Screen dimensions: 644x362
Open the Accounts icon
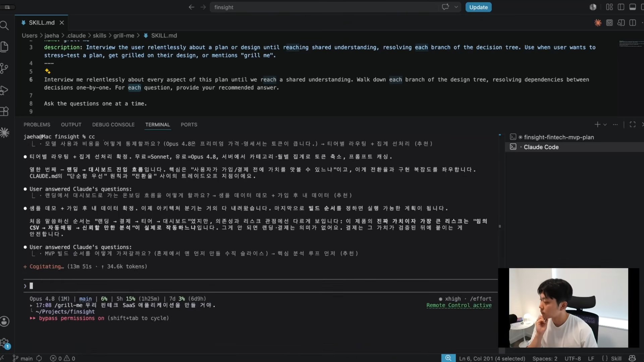coord(4,321)
